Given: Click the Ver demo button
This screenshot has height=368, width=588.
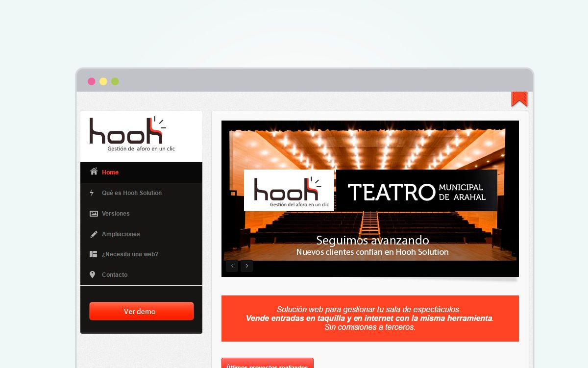Looking at the screenshot, I should click(142, 311).
